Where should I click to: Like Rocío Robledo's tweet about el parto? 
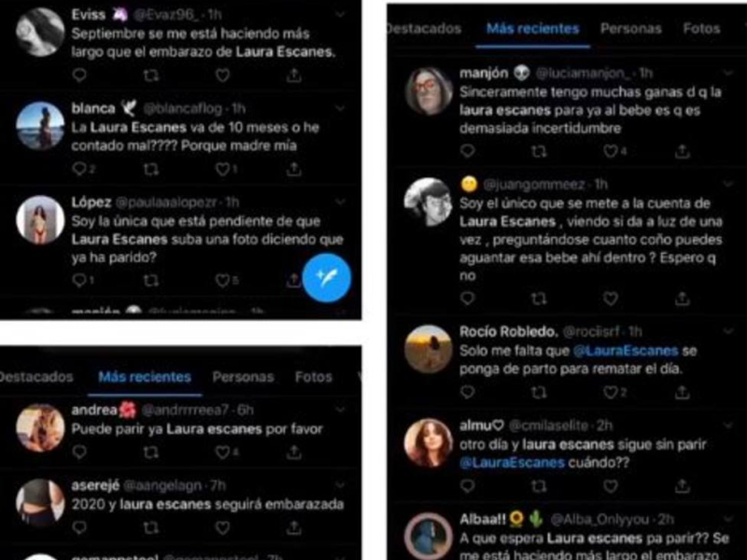[611, 392]
